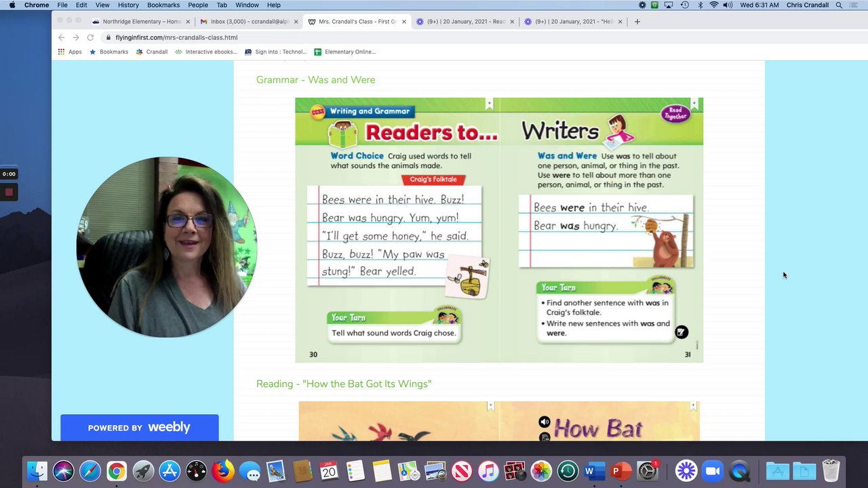
Task: Open the View menu
Action: pyautogui.click(x=102, y=5)
